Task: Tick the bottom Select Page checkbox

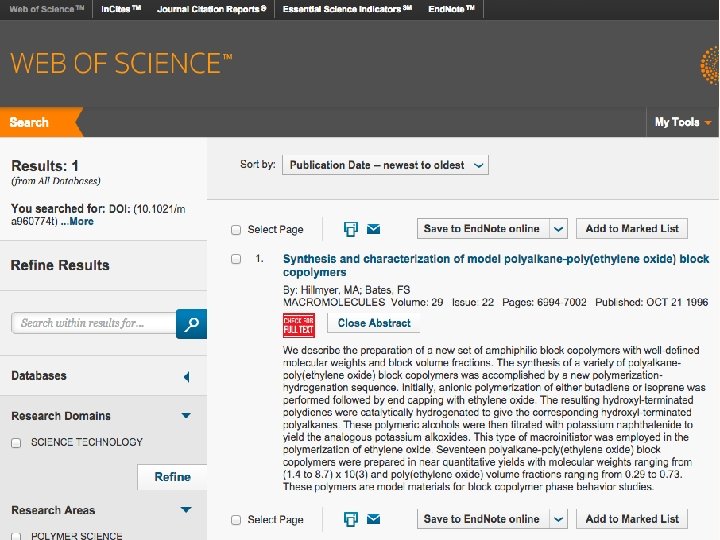Action: click(x=236, y=520)
